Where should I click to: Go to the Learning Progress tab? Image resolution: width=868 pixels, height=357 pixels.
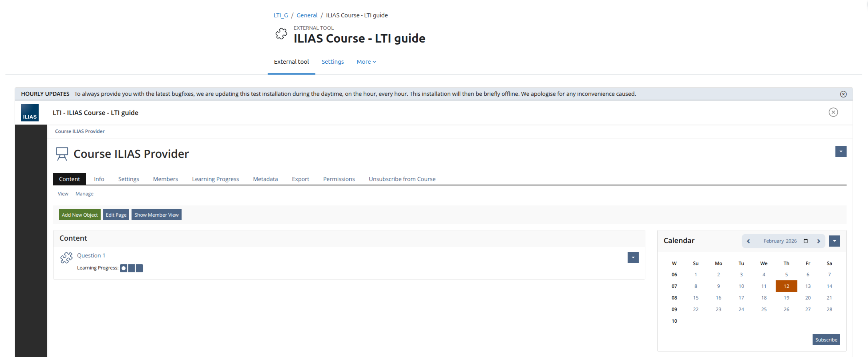(x=216, y=179)
